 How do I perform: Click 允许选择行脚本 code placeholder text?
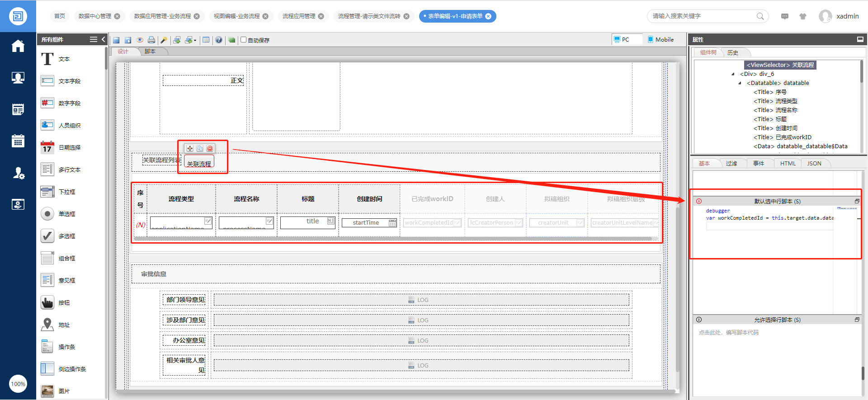tap(728, 333)
